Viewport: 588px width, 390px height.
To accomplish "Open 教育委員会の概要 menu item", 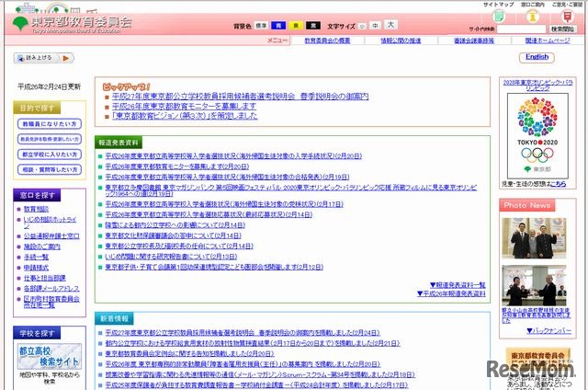I will click(327, 40).
